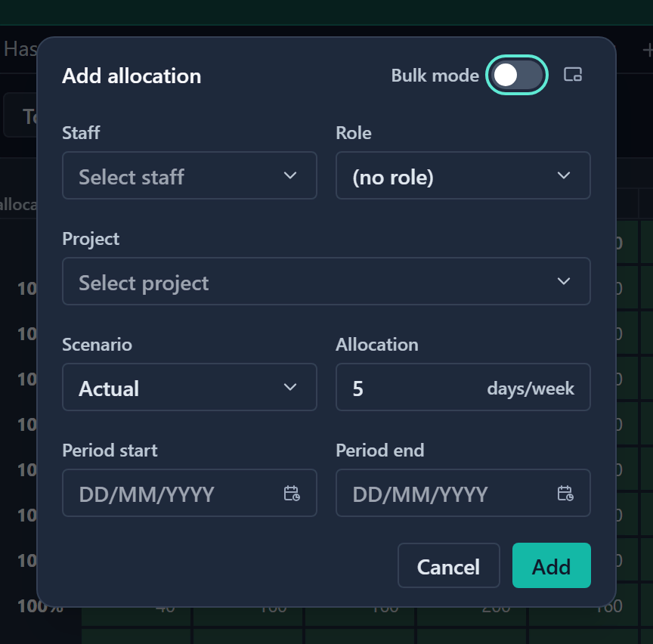
Task: Click the Allocation field label
Action: click(x=377, y=345)
